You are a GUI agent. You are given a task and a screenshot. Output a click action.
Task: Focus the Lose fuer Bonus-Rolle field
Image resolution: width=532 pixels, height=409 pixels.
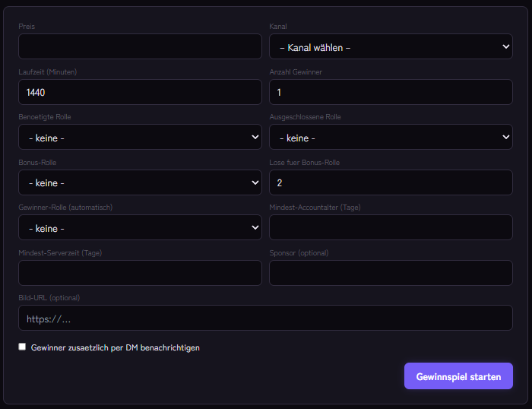pos(391,182)
